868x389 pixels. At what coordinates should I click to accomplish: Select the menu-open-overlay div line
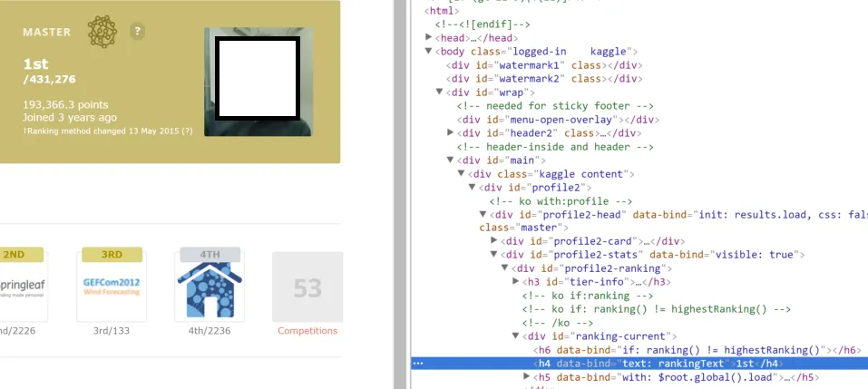pos(558,120)
